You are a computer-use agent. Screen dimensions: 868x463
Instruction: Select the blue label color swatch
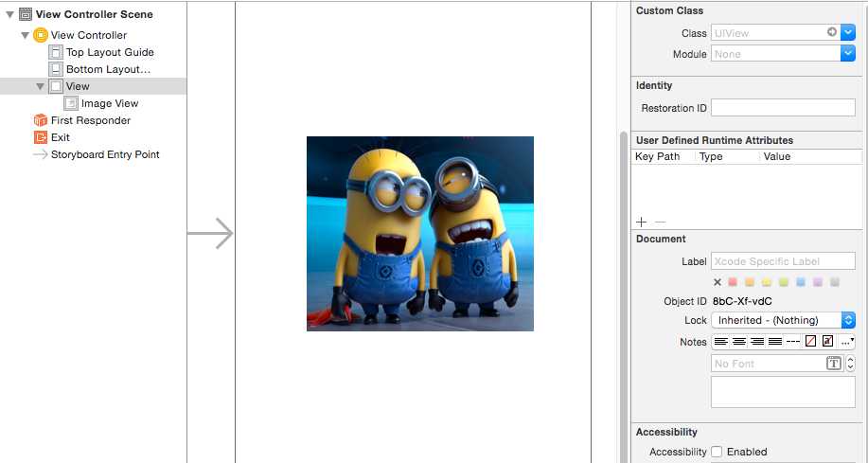tap(801, 282)
